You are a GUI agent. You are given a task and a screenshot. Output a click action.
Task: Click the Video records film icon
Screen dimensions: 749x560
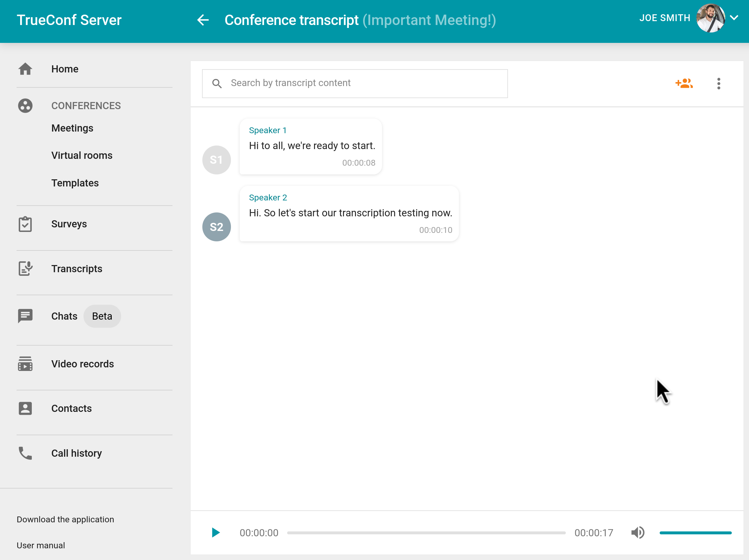coord(25,364)
